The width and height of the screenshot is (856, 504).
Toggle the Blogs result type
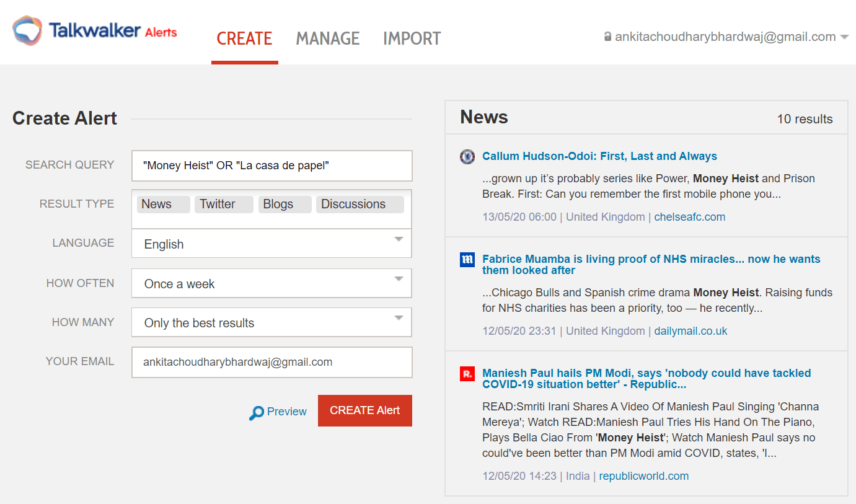point(285,203)
